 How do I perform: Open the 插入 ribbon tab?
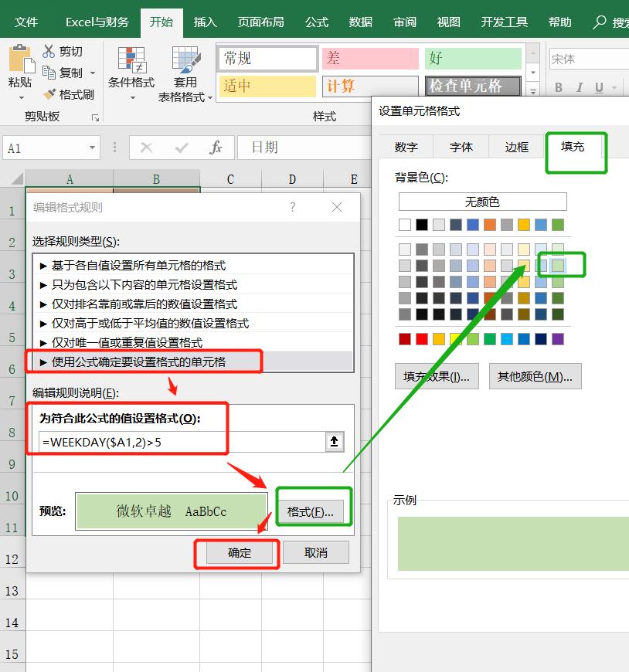click(204, 22)
